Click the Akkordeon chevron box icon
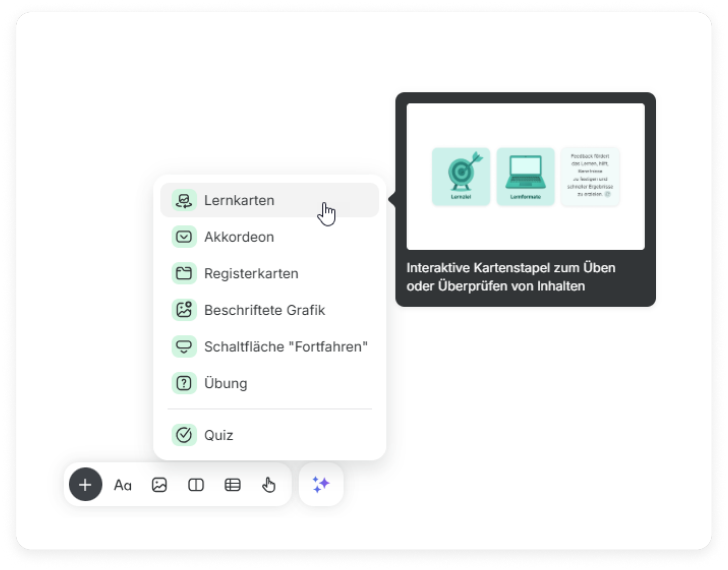728x570 pixels. 184,237
